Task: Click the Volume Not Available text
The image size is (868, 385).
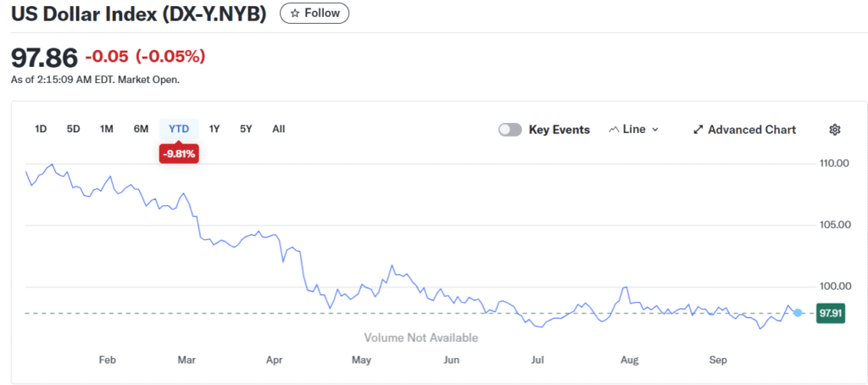Action: (420, 338)
